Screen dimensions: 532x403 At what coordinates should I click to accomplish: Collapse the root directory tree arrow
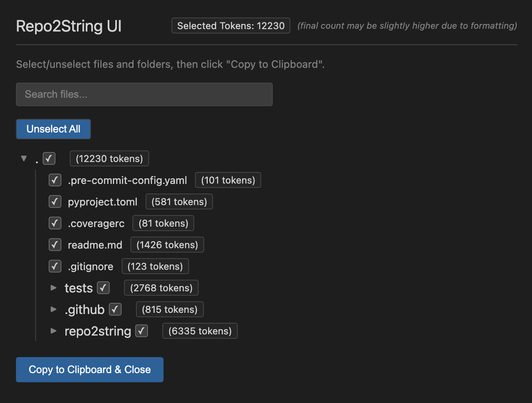tap(24, 158)
